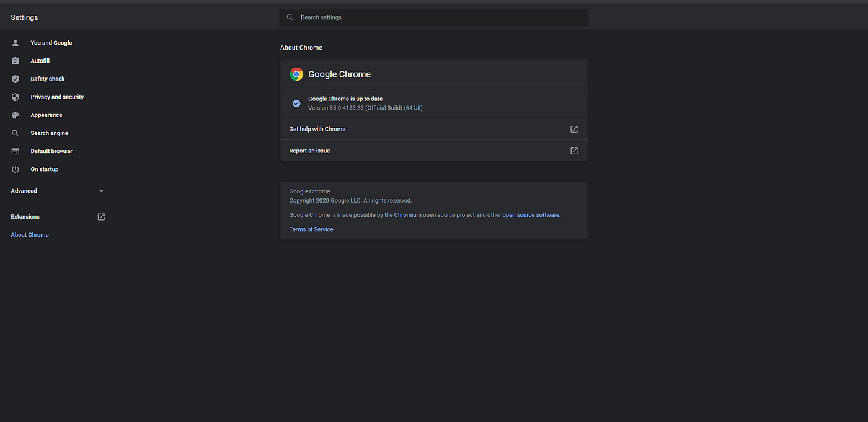Click the open-in-new icon for Report an issue
This screenshot has width=868, height=422.
click(573, 151)
